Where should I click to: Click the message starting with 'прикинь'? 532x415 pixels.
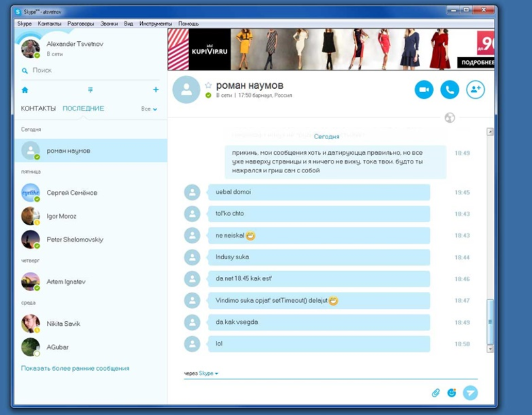click(336, 162)
